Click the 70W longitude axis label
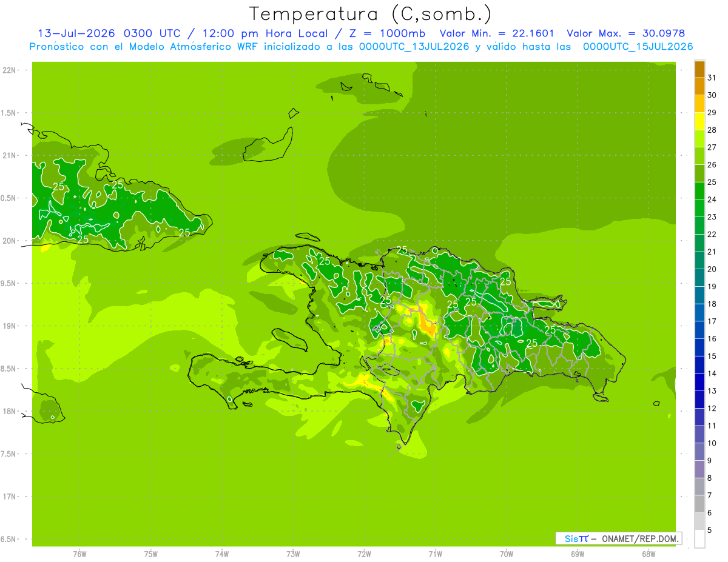This screenshot has height=562, width=728. [507, 554]
